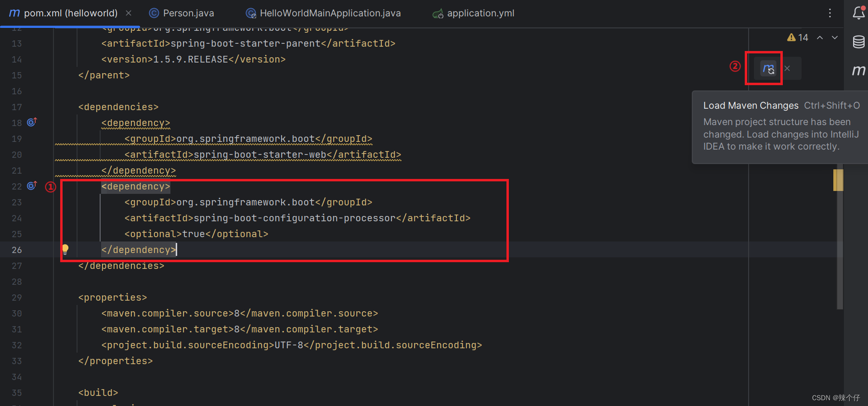This screenshot has width=868, height=406.
Task: Click the groupId line on line 23
Action: [248, 202]
